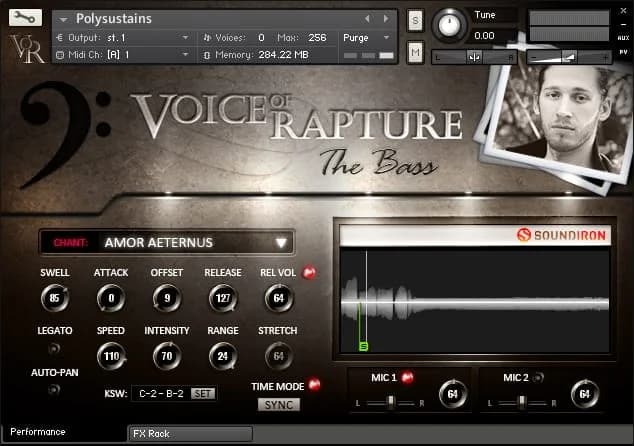Close the instrument with X icon
Screen dimensions: 634x446
click(623, 11)
